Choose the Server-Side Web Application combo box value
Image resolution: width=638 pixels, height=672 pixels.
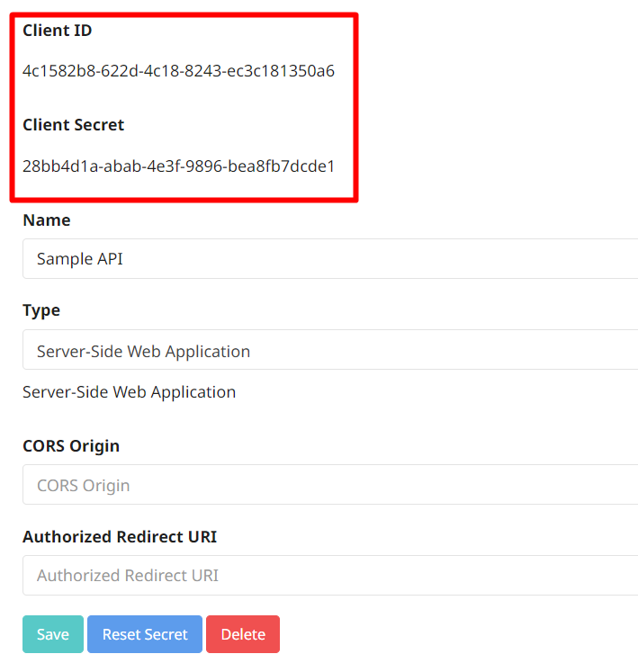tap(143, 351)
